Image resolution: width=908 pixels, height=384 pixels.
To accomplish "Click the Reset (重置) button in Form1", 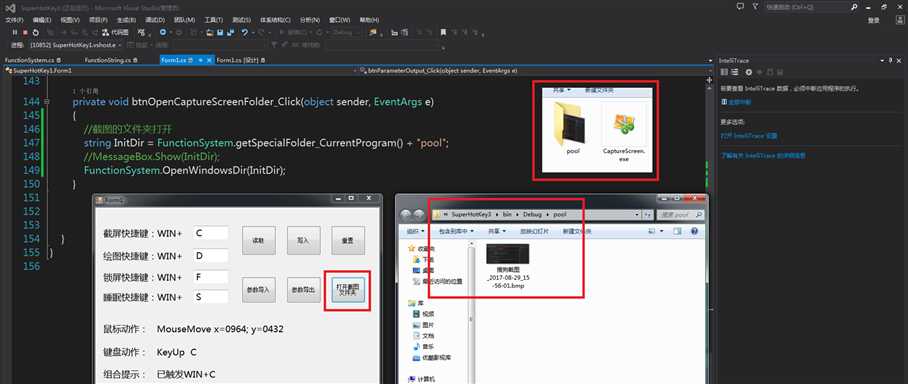I will point(348,240).
